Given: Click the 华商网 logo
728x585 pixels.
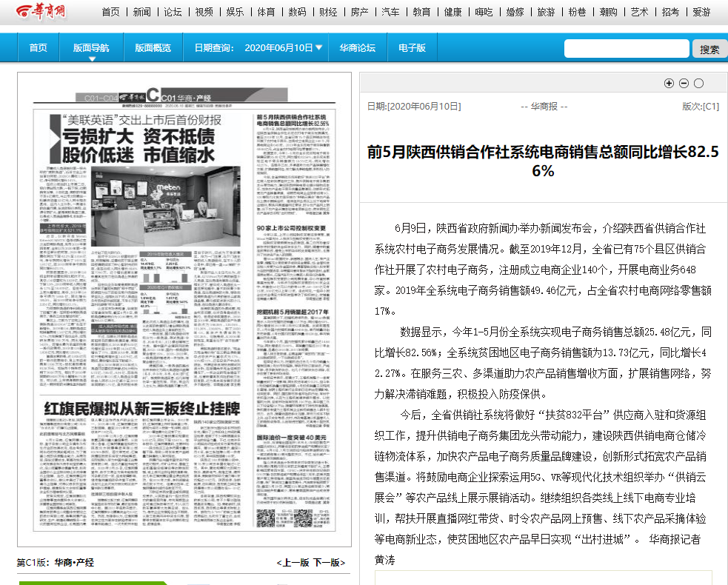Looking at the screenshot, I should click(41, 12).
